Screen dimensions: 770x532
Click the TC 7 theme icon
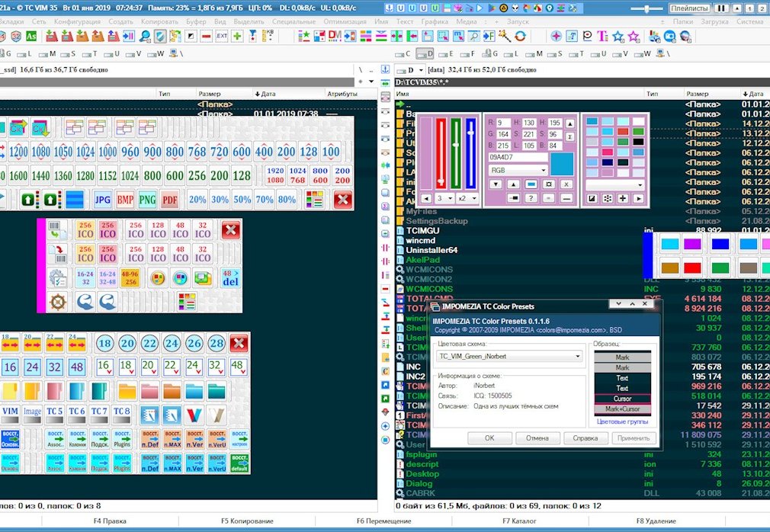click(99, 415)
